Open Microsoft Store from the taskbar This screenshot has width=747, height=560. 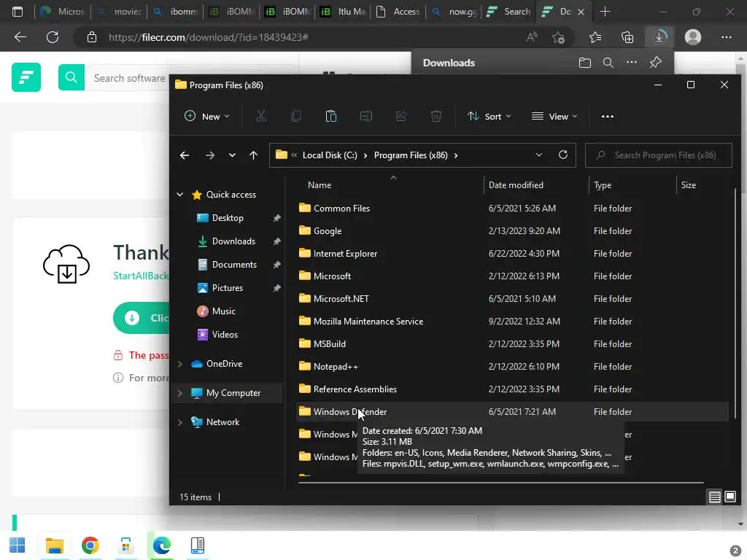125,545
